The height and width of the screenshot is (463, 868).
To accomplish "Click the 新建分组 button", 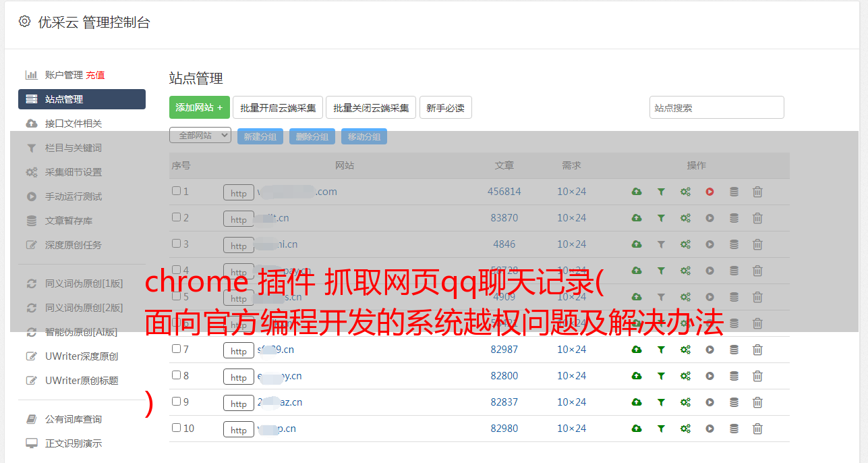I will point(260,136).
